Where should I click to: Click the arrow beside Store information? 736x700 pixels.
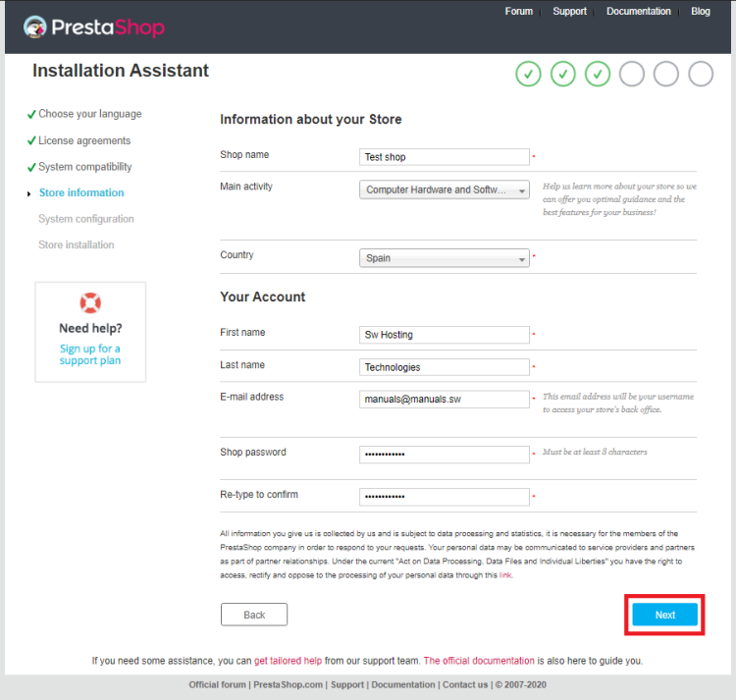pos(29,193)
